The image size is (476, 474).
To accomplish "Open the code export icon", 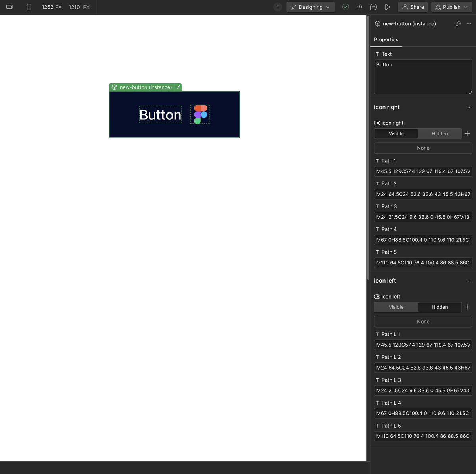I will pos(359,7).
